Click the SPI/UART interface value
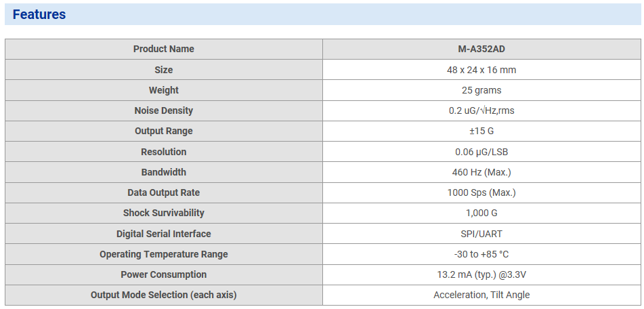This screenshot has width=644, height=309. tap(481, 234)
